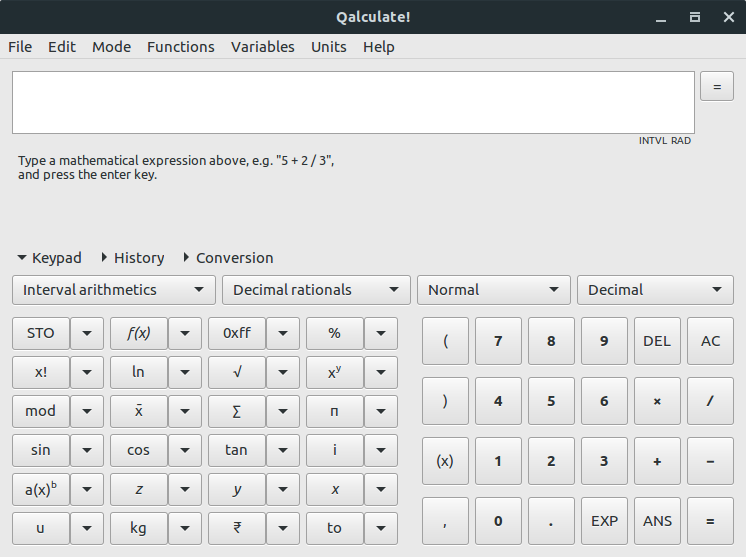
Task: Insert the y variable
Action: click(x=237, y=489)
